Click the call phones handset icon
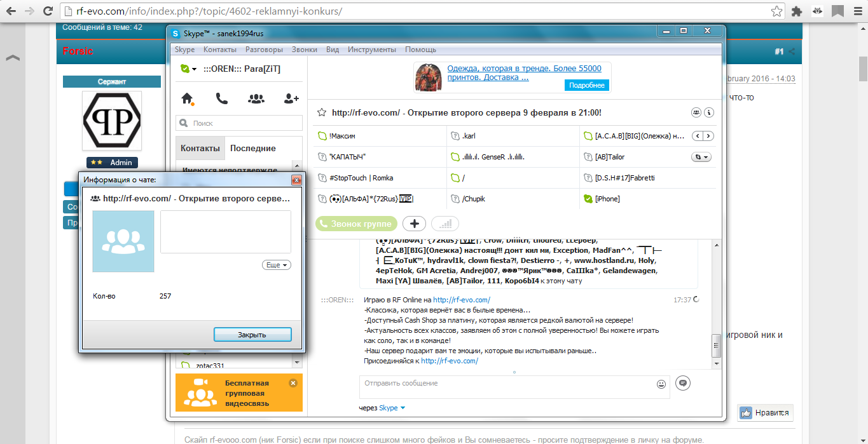The image size is (868, 444). click(221, 98)
